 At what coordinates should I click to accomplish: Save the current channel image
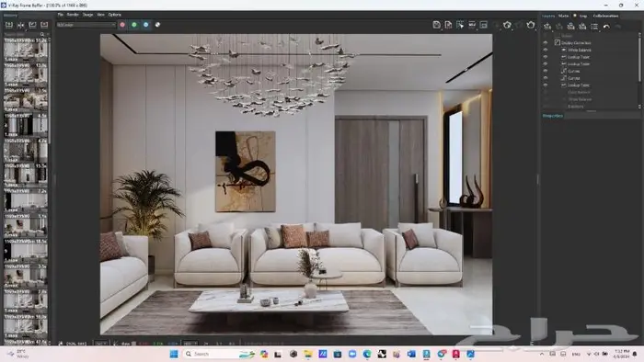(437, 25)
